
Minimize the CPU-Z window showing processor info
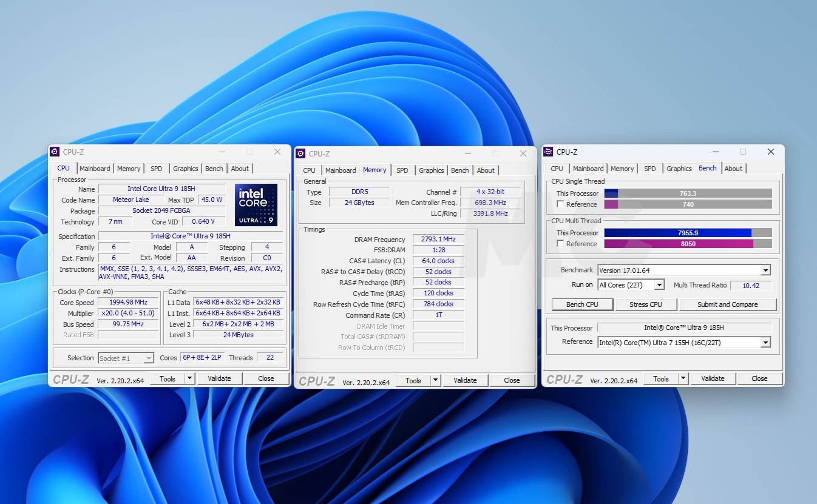221,152
